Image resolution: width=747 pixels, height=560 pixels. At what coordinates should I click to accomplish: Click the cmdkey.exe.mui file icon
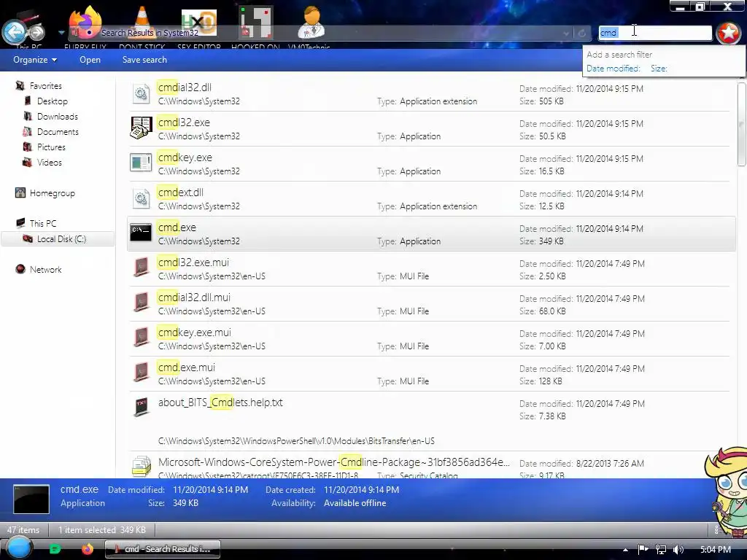click(141, 338)
